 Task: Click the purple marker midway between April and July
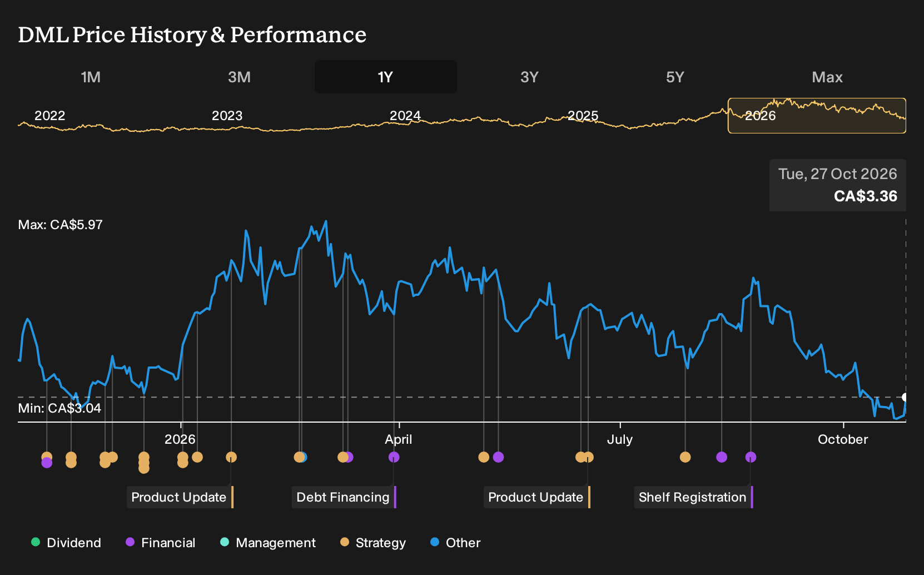(498, 457)
